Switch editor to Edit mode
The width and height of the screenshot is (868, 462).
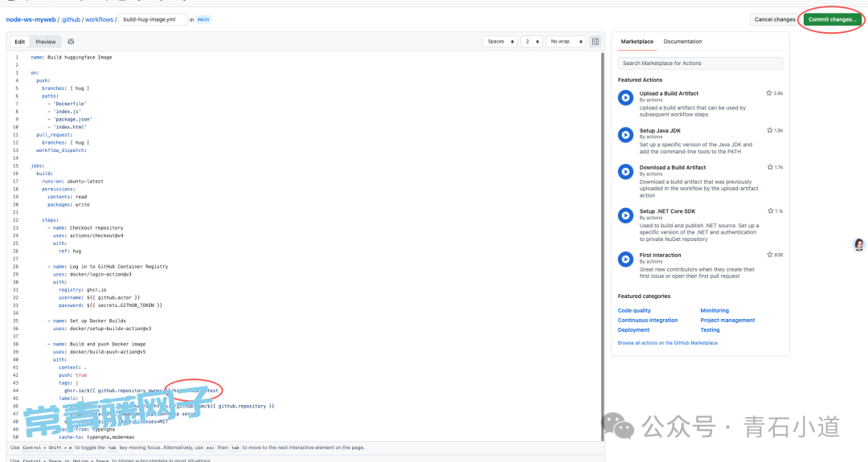click(x=20, y=42)
